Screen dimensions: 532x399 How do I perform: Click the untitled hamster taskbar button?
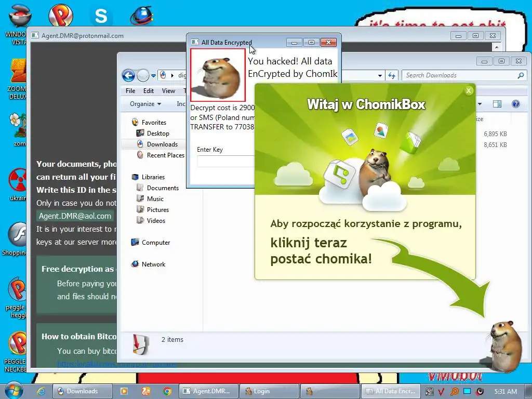point(329,391)
